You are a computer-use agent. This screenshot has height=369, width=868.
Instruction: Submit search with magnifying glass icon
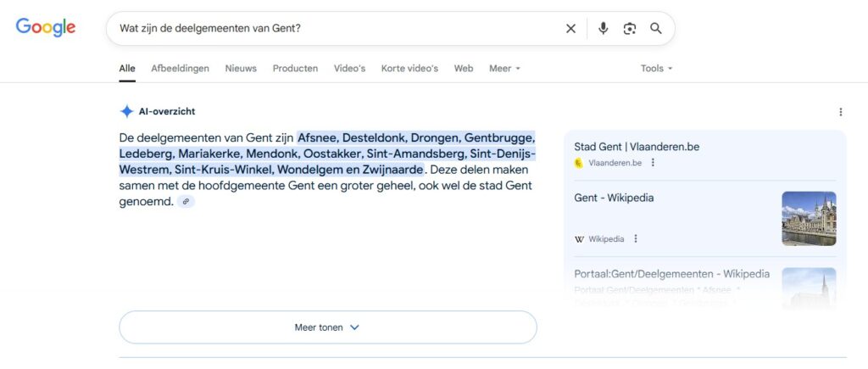tap(656, 28)
